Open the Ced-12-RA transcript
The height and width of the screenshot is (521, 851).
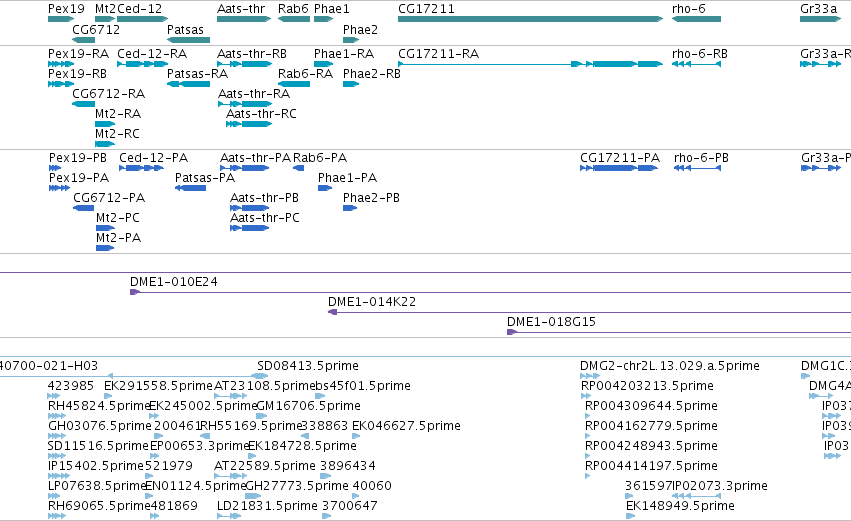(x=143, y=64)
